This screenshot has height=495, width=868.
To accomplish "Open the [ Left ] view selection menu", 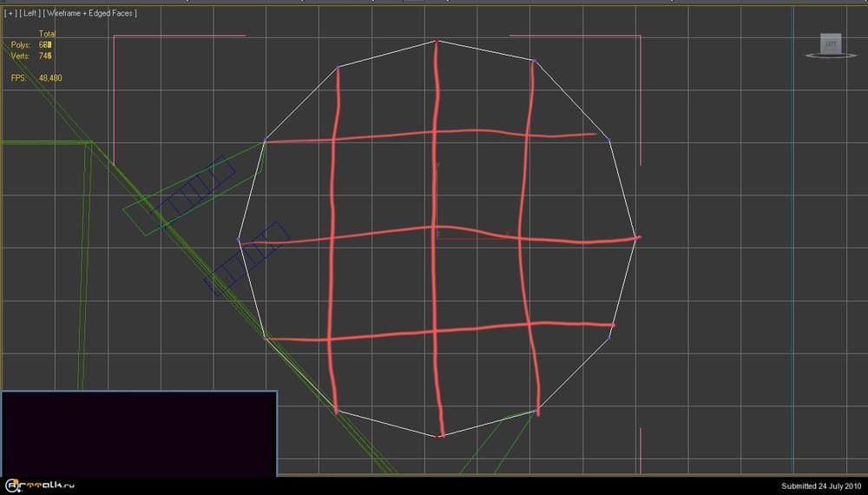I will point(30,13).
